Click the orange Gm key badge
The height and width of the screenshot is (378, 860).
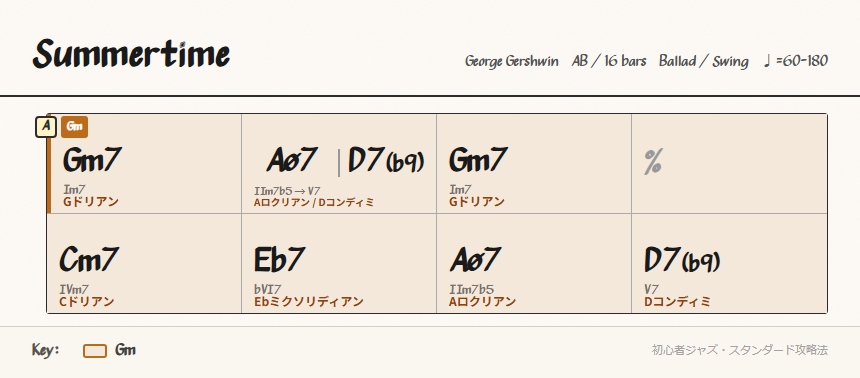(75, 127)
